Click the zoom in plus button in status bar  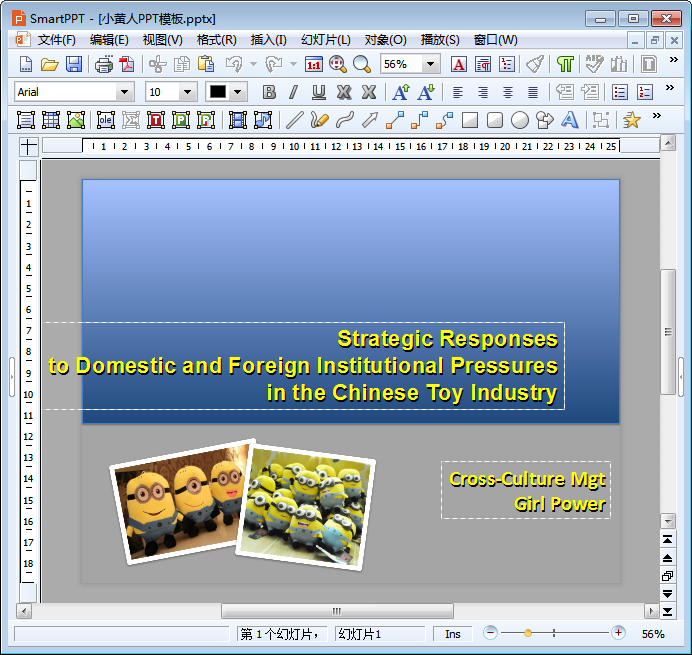(x=618, y=633)
